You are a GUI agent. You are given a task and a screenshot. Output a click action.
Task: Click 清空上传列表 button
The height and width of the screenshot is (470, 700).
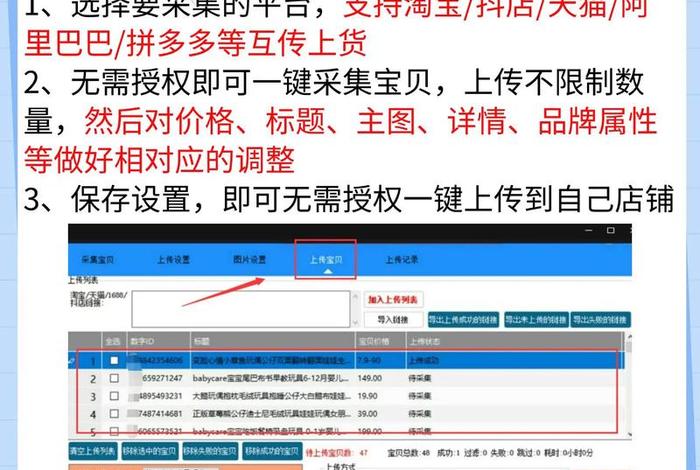pyautogui.click(x=92, y=451)
